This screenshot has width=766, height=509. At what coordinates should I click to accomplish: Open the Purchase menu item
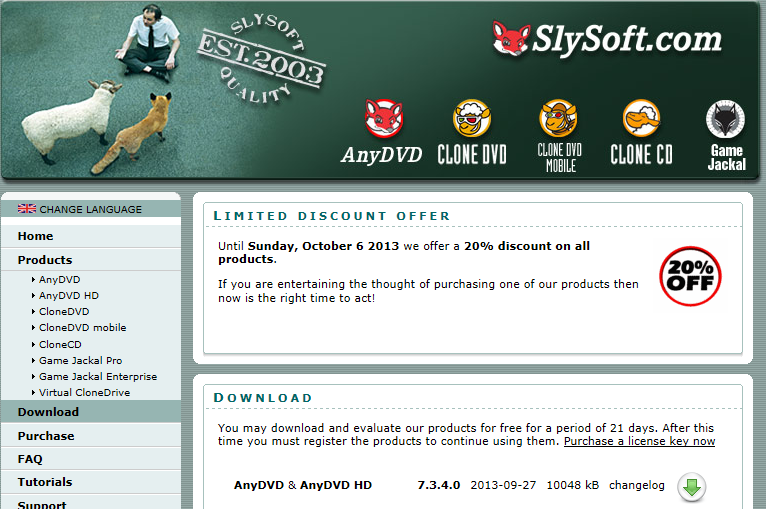pos(91,436)
